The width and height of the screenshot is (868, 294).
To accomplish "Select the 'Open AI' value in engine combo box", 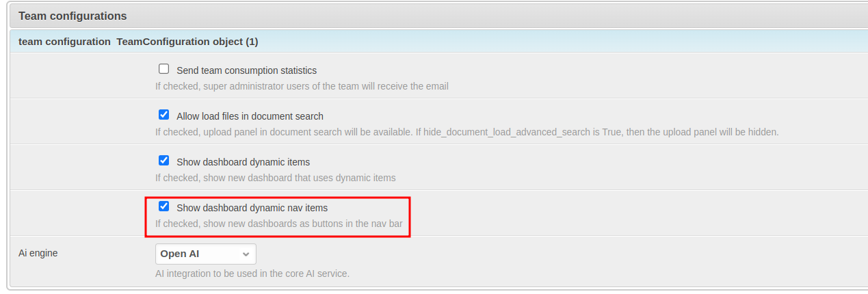I will (180, 254).
